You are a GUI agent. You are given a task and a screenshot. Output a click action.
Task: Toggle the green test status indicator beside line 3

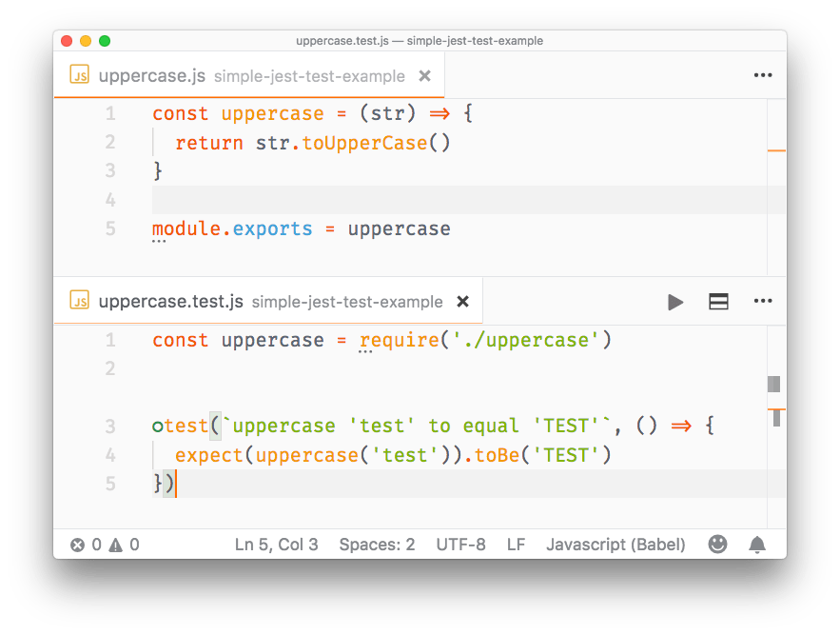click(x=158, y=426)
